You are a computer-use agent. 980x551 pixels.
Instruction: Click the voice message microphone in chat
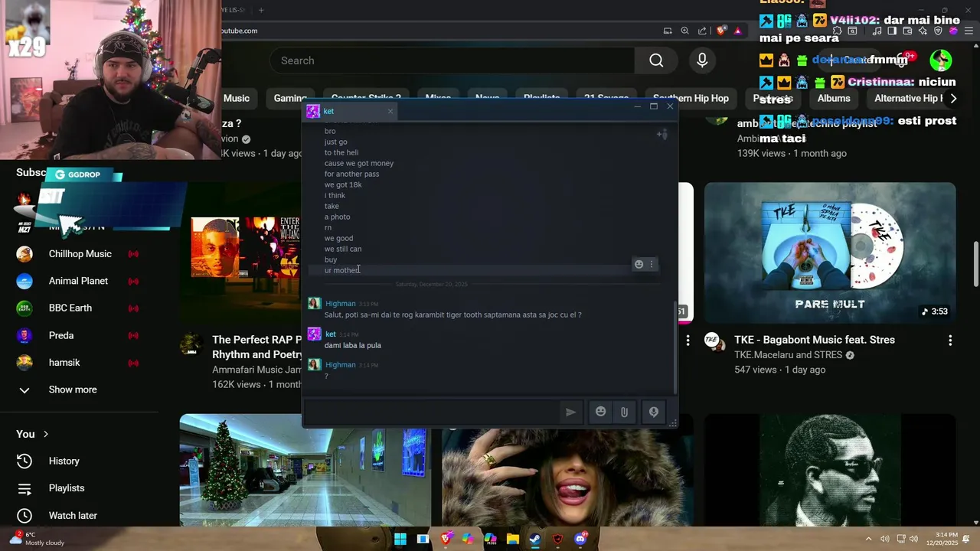pos(654,412)
